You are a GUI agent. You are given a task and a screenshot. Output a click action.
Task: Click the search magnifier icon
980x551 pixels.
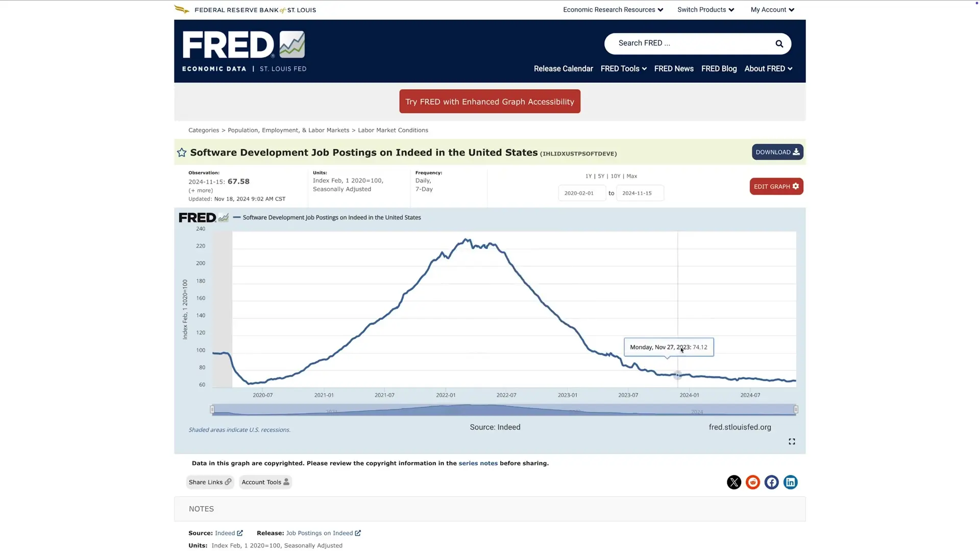click(x=779, y=44)
